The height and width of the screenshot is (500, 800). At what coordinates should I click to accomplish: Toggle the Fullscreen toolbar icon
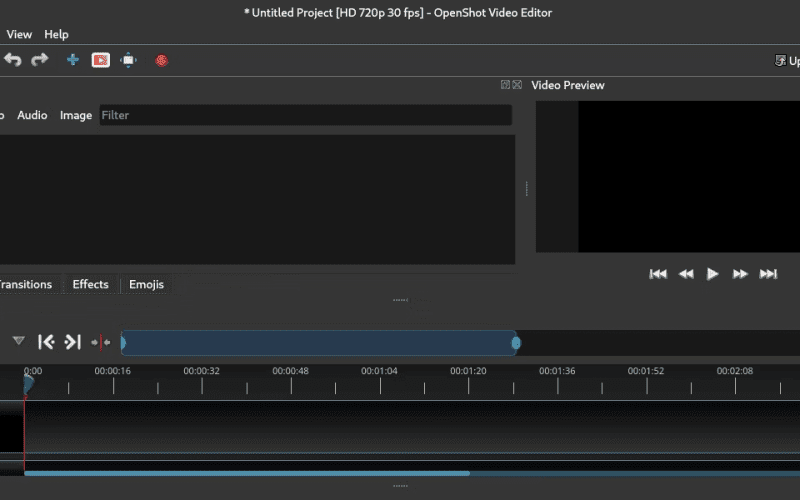point(129,60)
